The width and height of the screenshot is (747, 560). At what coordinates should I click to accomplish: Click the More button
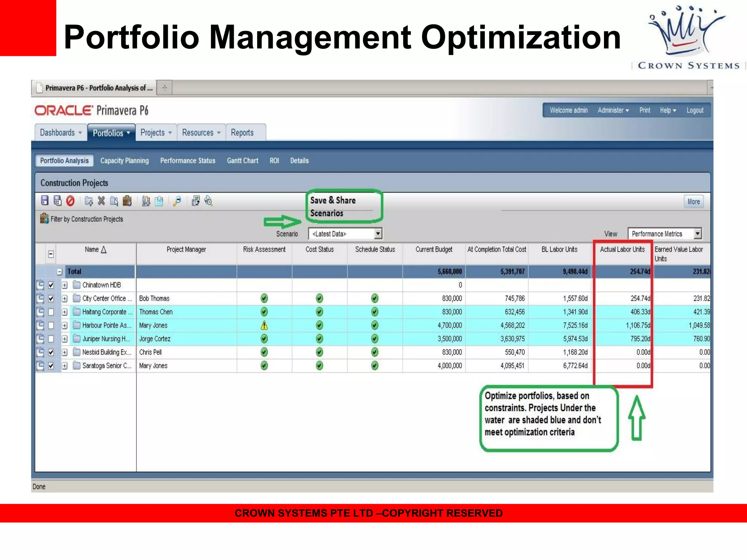(x=693, y=202)
